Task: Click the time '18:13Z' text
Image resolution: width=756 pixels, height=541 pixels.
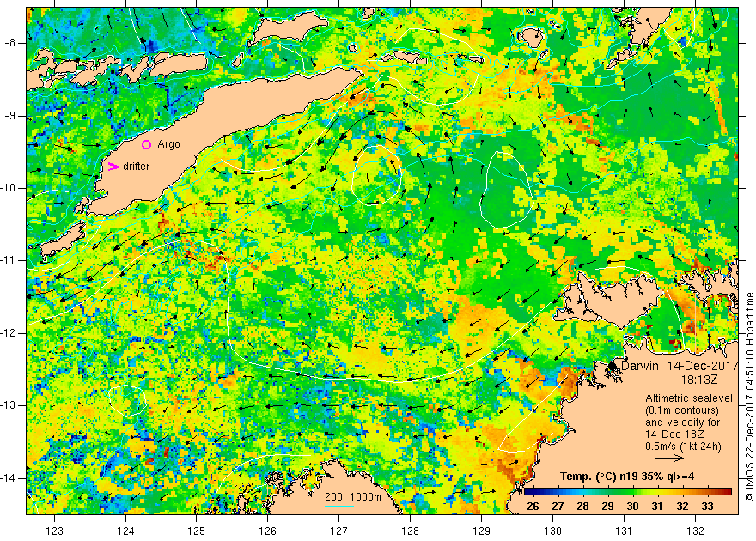Action: point(699,380)
